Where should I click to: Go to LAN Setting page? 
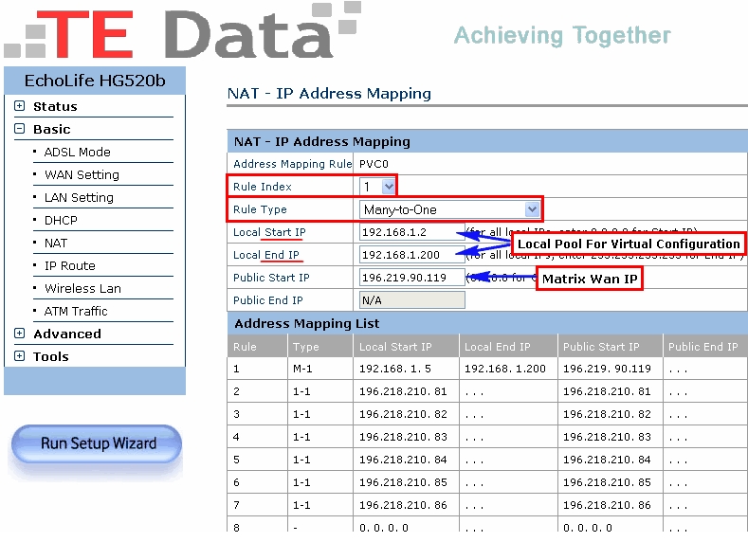(79, 197)
